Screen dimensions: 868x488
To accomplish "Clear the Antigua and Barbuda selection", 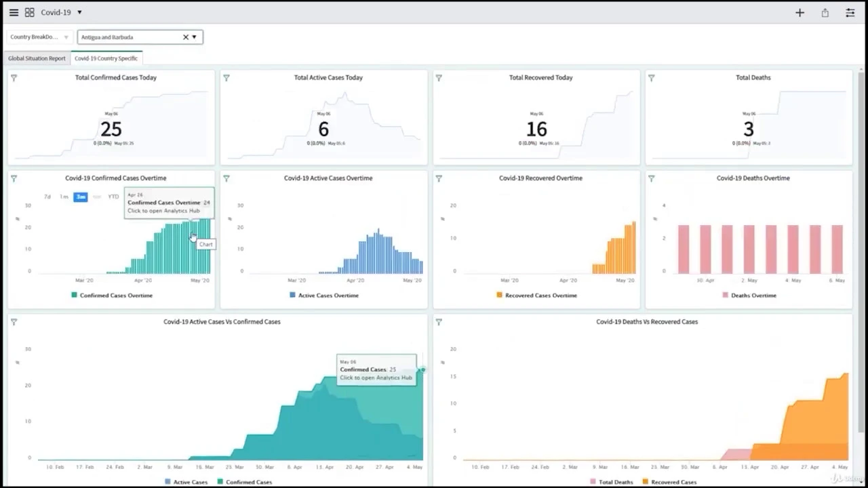I will pos(185,37).
